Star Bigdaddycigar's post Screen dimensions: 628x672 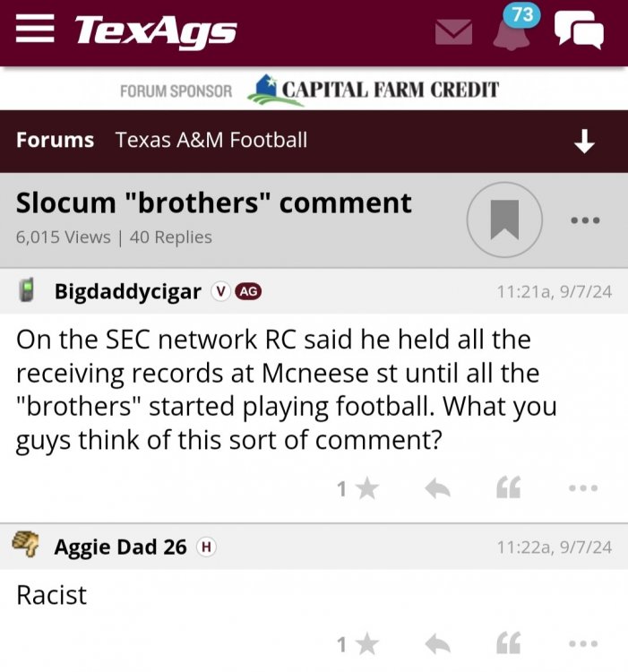[366, 488]
